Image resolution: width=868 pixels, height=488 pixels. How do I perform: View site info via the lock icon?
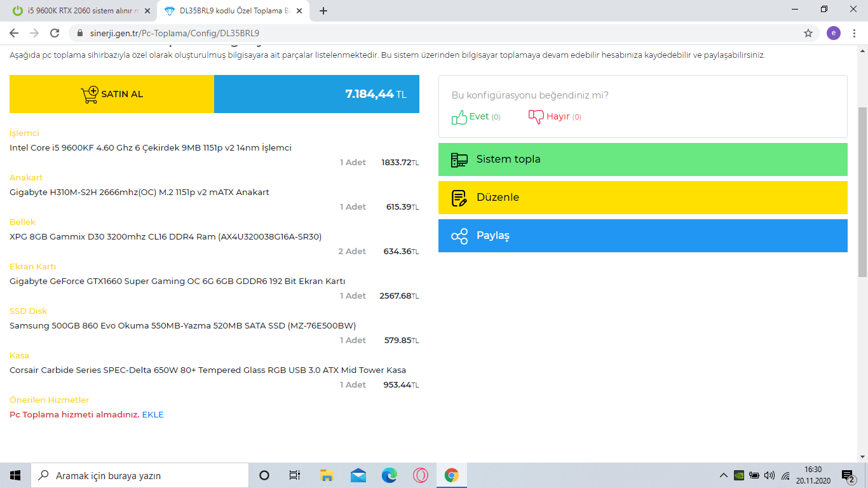tap(80, 33)
